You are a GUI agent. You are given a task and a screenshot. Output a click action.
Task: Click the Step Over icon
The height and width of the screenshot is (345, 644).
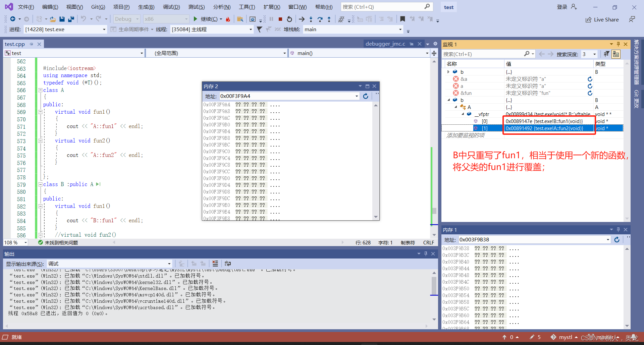pyautogui.click(x=320, y=19)
